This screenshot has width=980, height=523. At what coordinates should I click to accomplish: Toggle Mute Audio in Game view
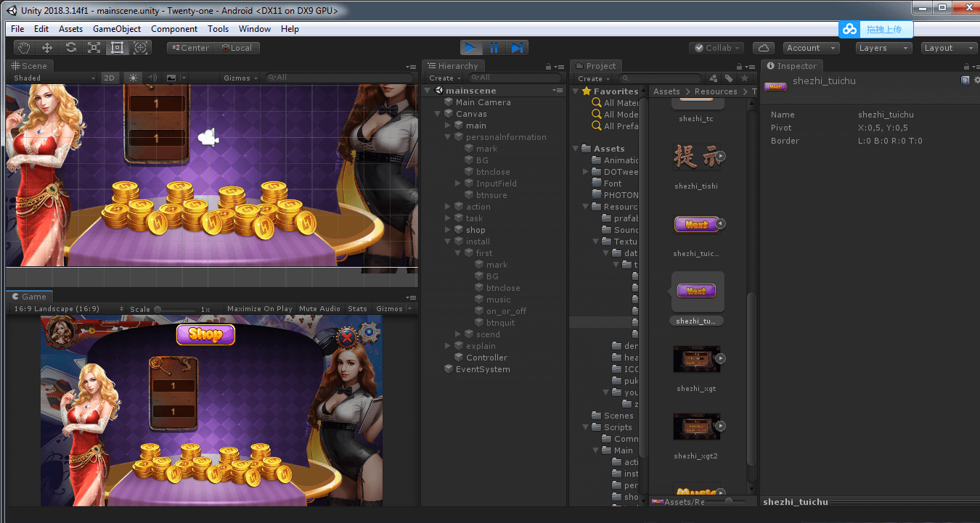319,309
